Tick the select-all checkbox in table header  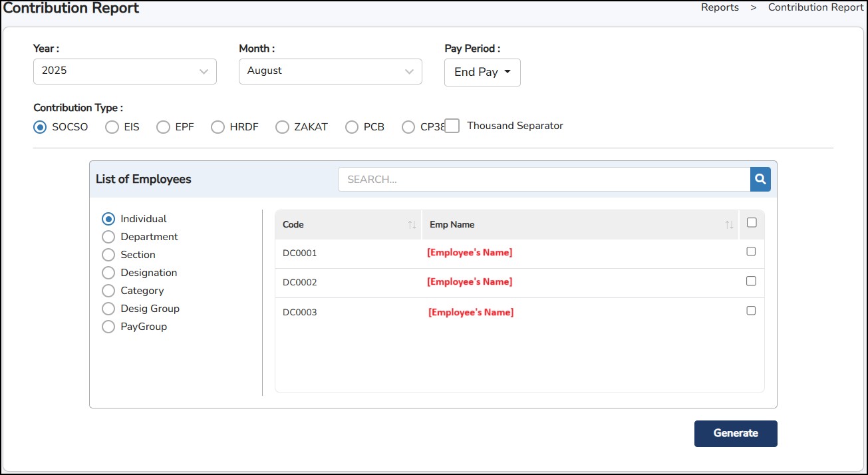point(752,223)
